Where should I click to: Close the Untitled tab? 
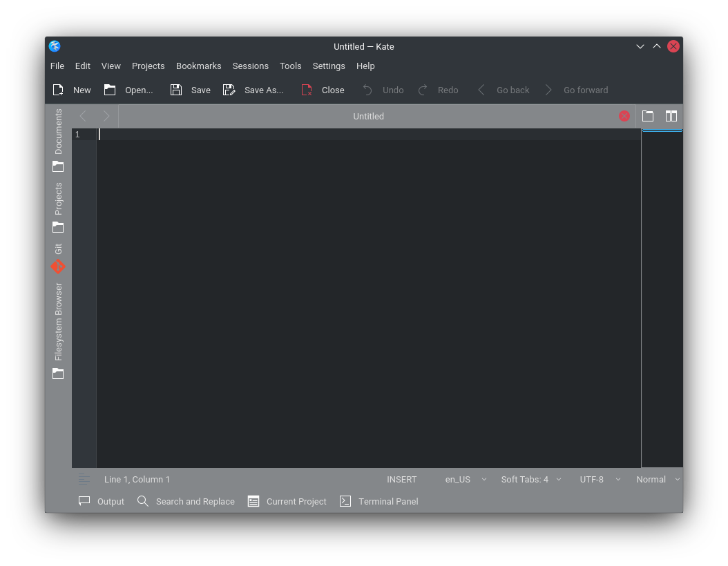pyautogui.click(x=624, y=116)
